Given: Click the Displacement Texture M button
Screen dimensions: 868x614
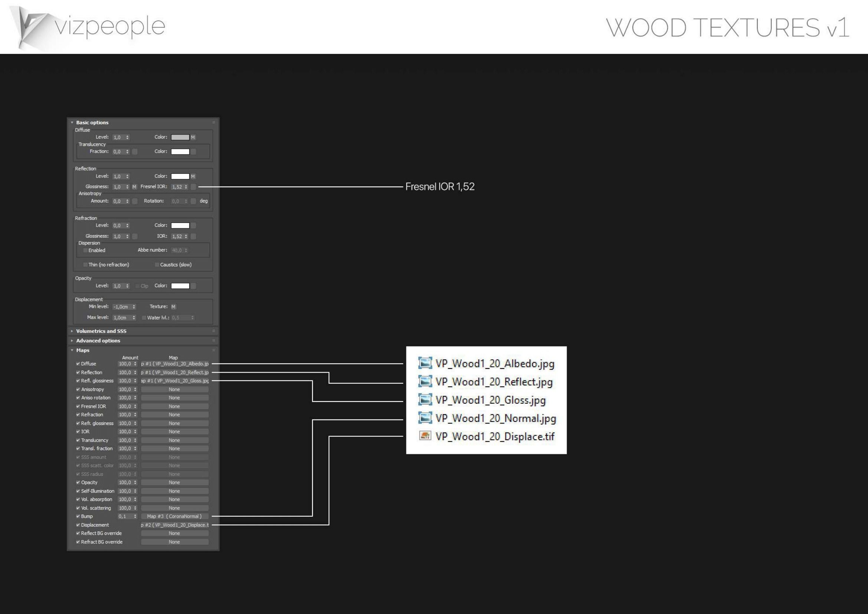Looking at the screenshot, I should [x=173, y=307].
